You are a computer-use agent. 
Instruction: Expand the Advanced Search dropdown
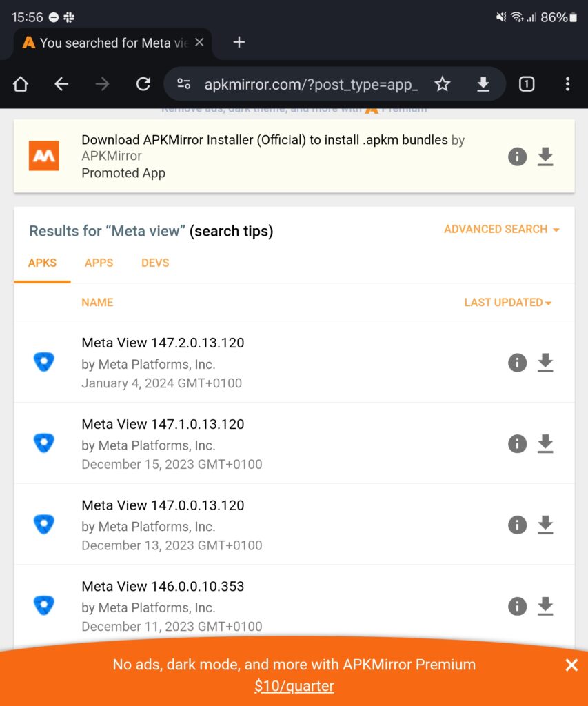(501, 230)
